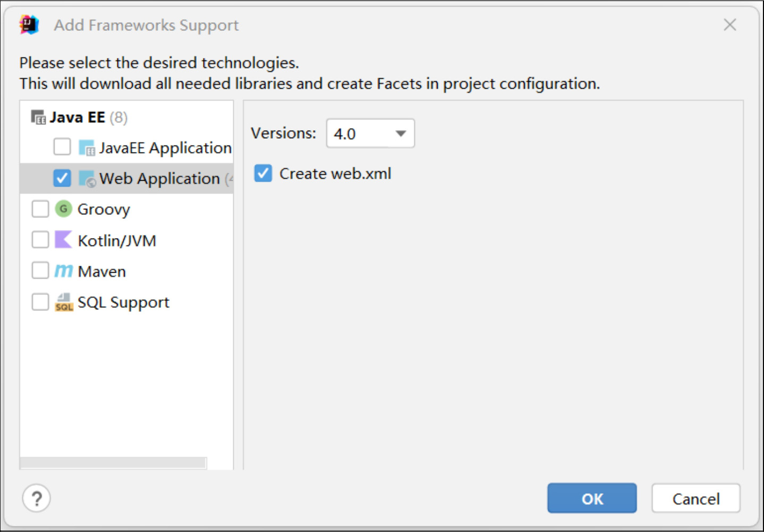Select the Java EE tree group label
This screenshot has width=764, height=532.
point(78,117)
